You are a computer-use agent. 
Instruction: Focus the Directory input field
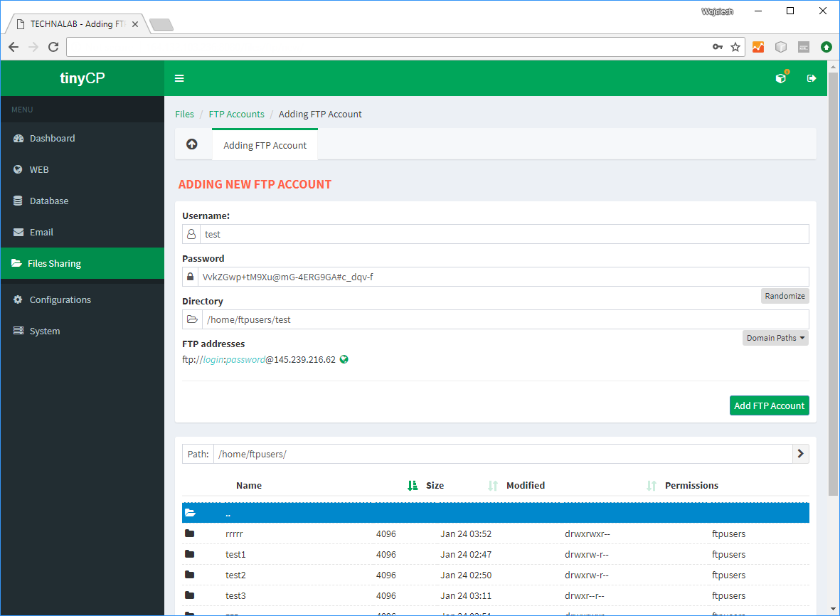click(x=505, y=319)
